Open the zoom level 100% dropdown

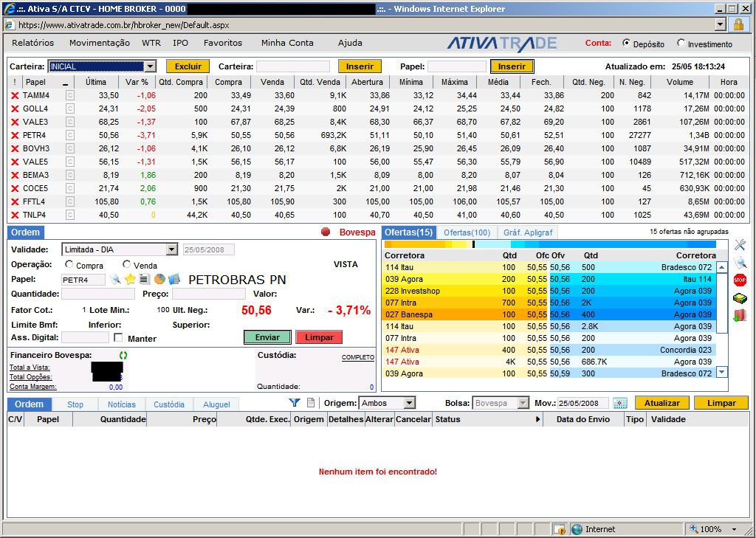735,529
